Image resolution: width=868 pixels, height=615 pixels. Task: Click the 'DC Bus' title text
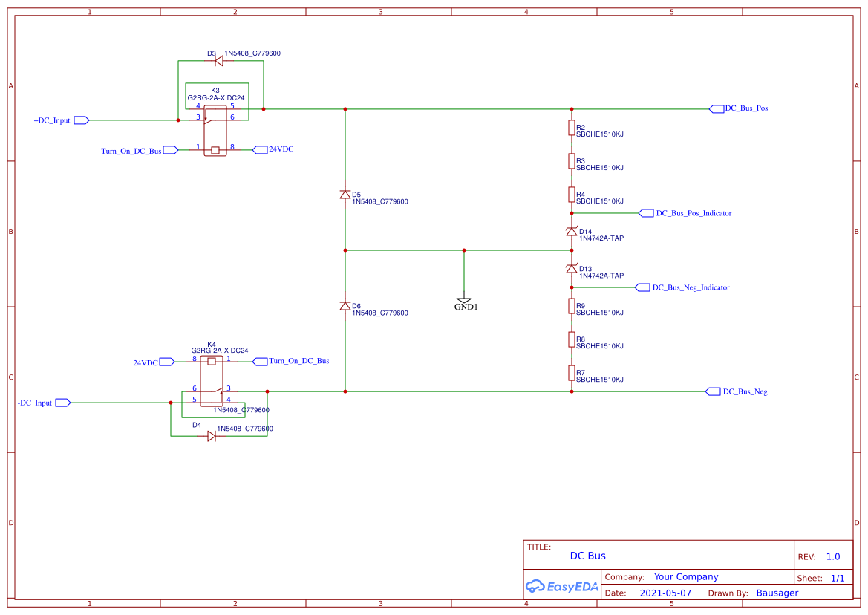tap(588, 556)
